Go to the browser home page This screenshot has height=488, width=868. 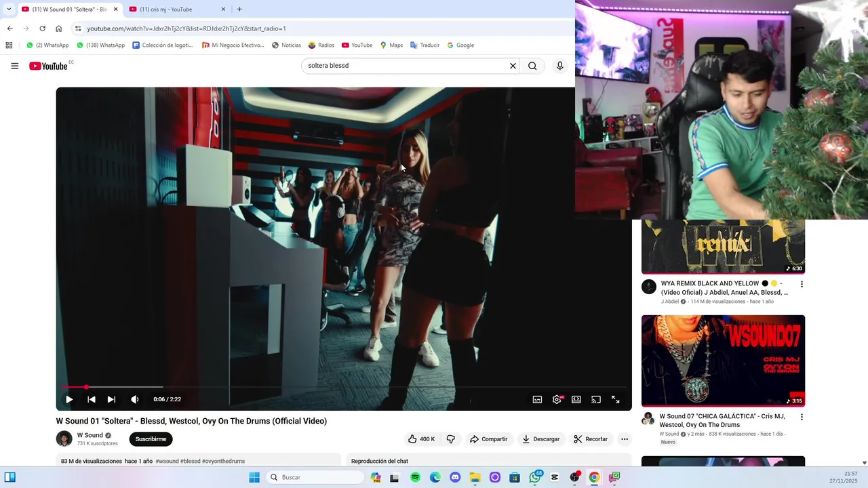pos(58,28)
